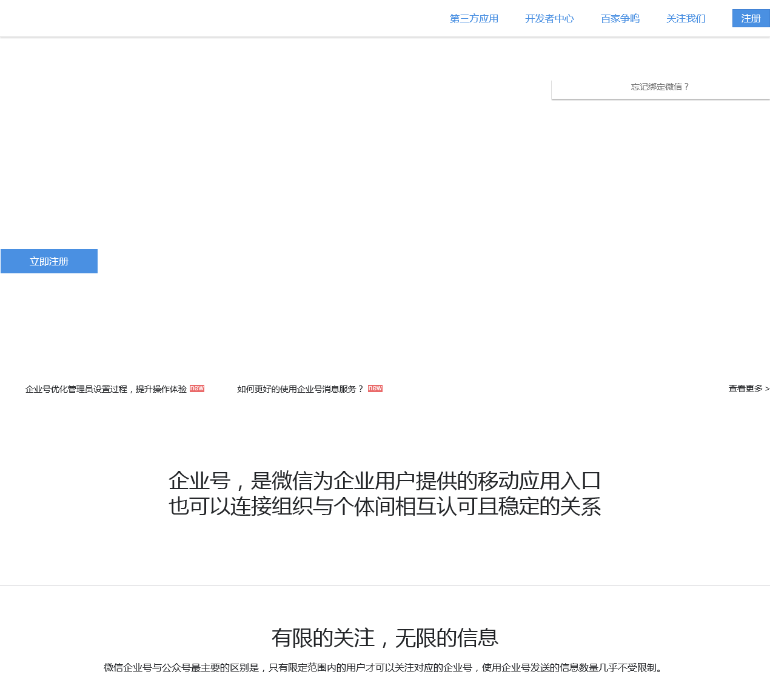Viewport: 770px width, 700px height.
Task: Click 查看更多 to see more news
Action: (749, 388)
